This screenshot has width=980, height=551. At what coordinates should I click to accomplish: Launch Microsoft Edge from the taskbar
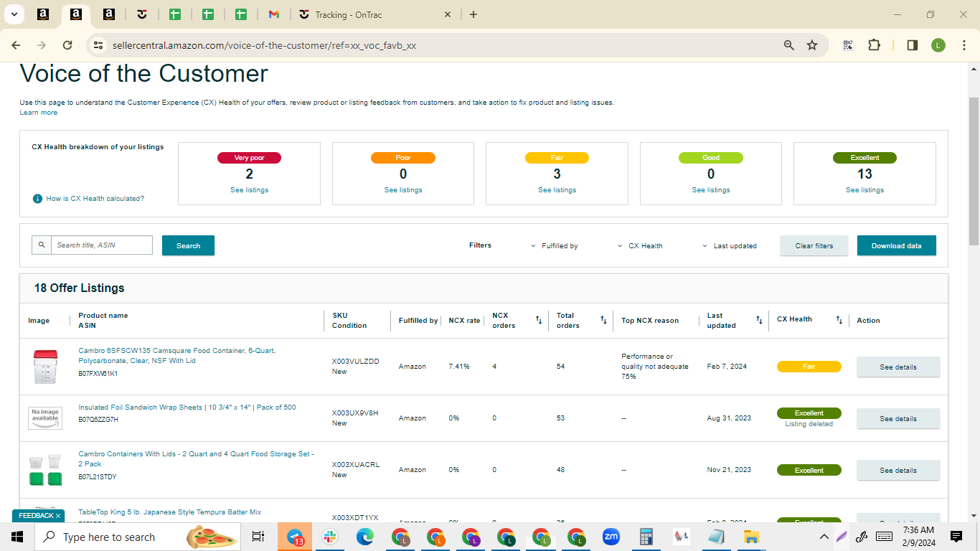[365, 537]
